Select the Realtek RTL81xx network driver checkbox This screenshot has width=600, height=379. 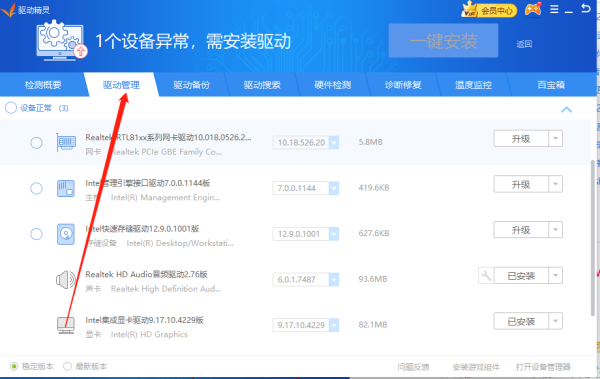click(x=36, y=143)
